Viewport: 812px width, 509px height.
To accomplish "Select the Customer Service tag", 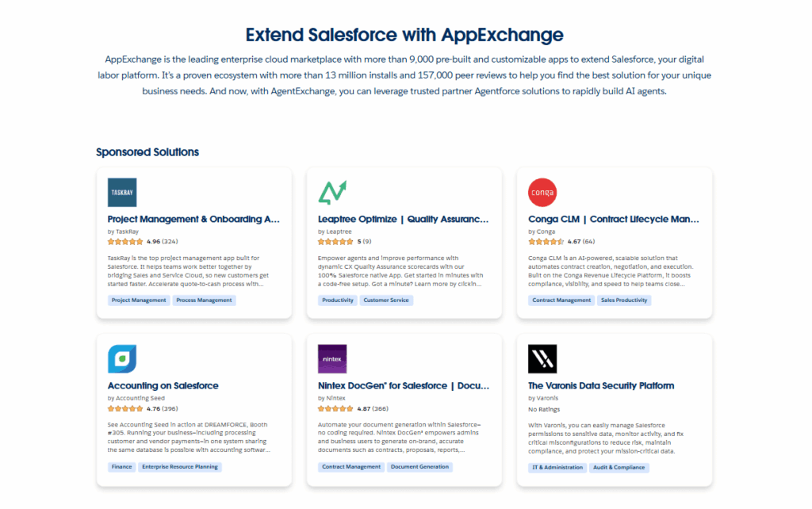I will click(386, 300).
